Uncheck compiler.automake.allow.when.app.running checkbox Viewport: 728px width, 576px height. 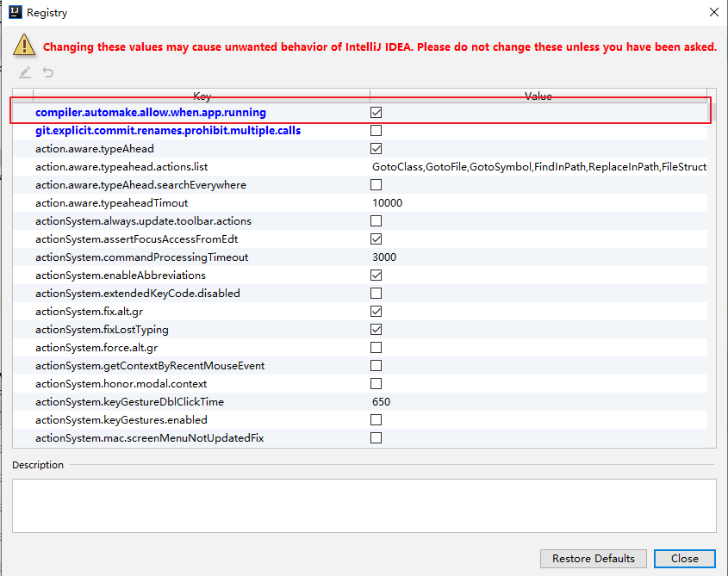coord(376,112)
